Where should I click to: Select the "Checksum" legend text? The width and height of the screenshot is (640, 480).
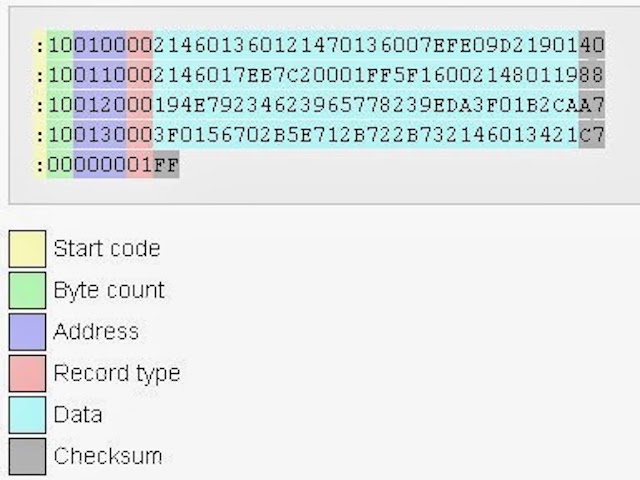107,457
